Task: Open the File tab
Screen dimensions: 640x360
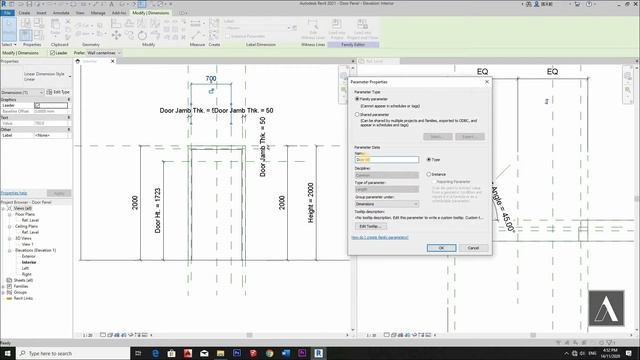Action: (7, 13)
